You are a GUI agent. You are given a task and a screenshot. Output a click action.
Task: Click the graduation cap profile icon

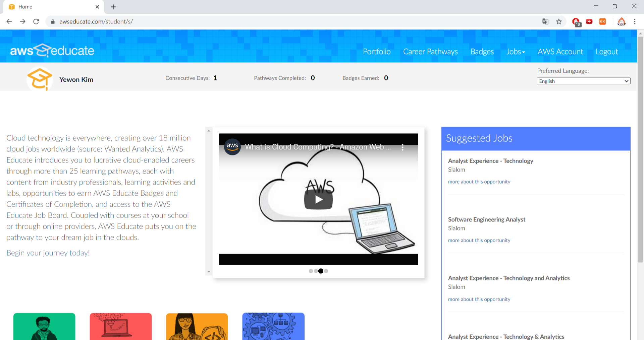[40, 79]
